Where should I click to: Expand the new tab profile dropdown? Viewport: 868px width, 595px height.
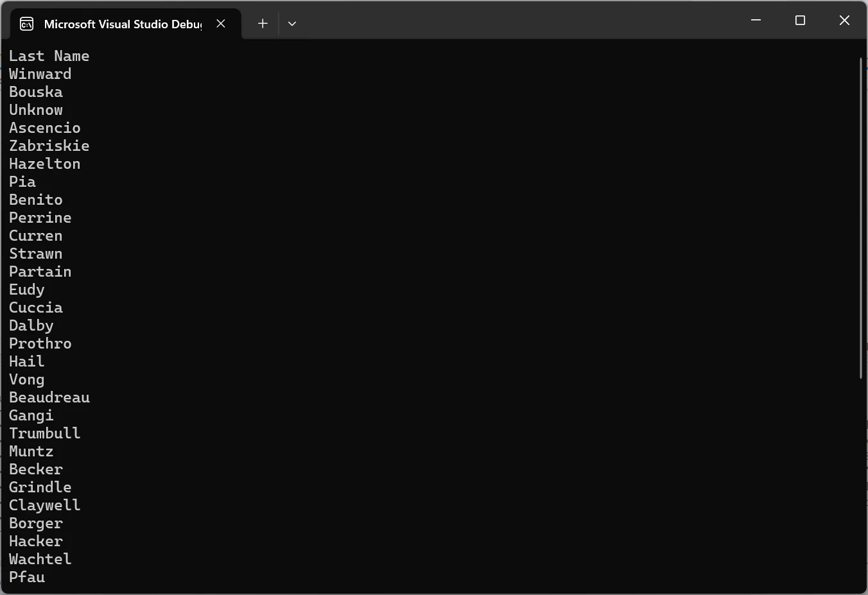pos(292,24)
